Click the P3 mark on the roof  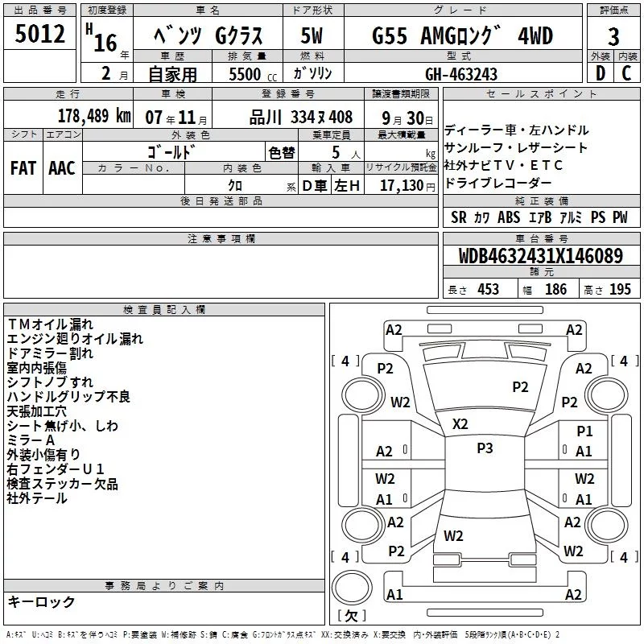(485, 448)
